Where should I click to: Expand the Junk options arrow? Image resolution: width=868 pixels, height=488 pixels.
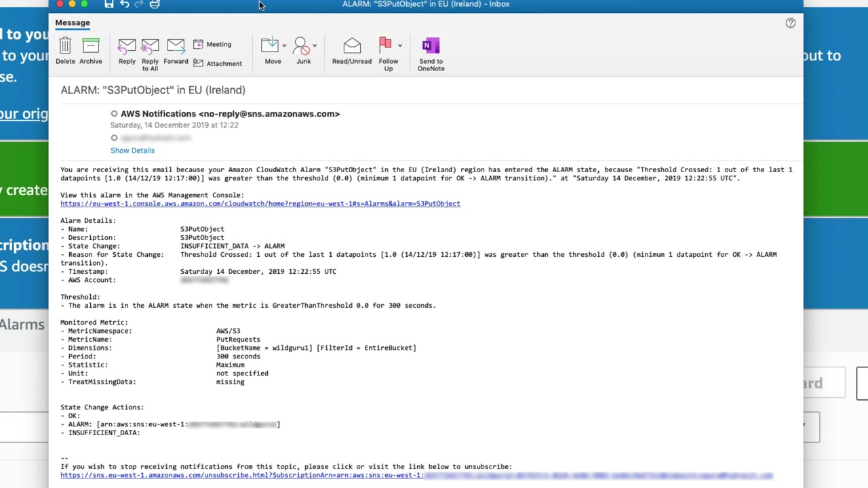(x=315, y=45)
